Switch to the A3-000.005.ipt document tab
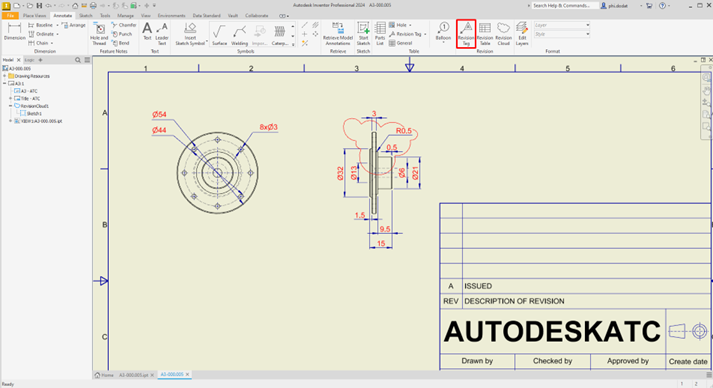 click(134, 375)
